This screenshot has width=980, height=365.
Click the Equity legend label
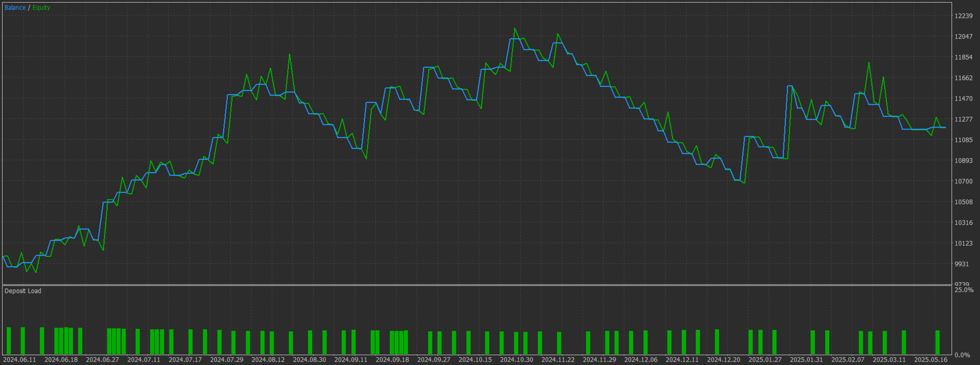click(41, 8)
